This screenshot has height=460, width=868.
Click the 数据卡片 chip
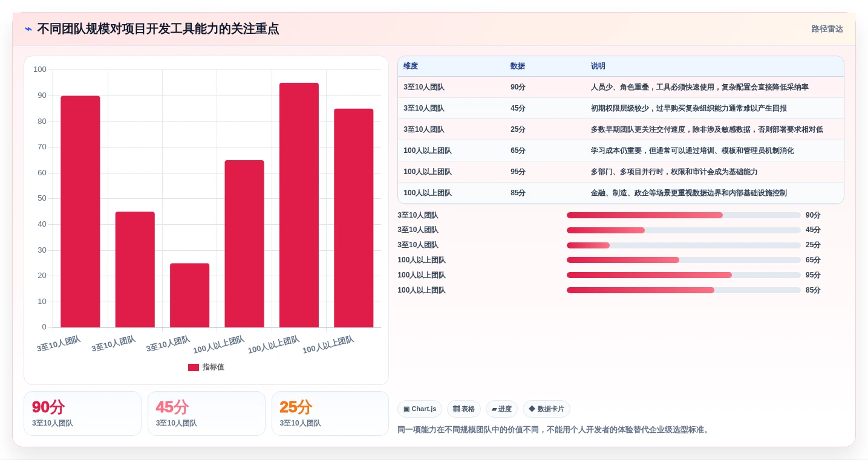point(546,409)
